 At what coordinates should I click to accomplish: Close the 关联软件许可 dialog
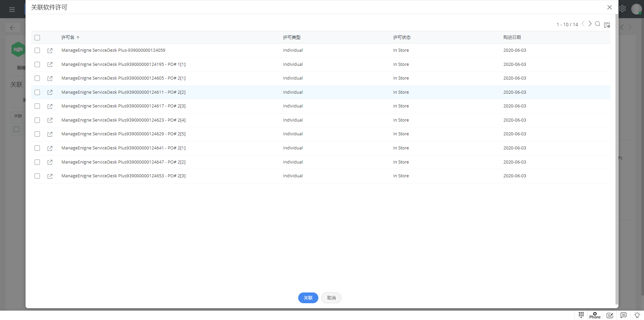coord(609,7)
